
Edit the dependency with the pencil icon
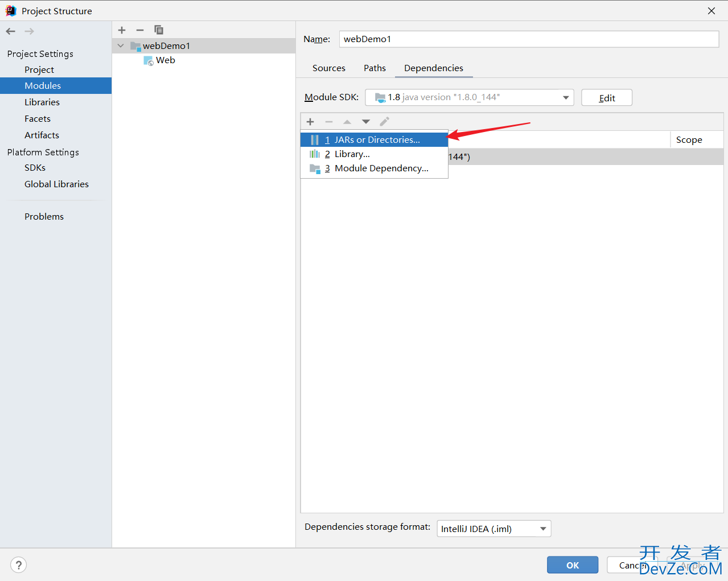click(x=385, y=122)
